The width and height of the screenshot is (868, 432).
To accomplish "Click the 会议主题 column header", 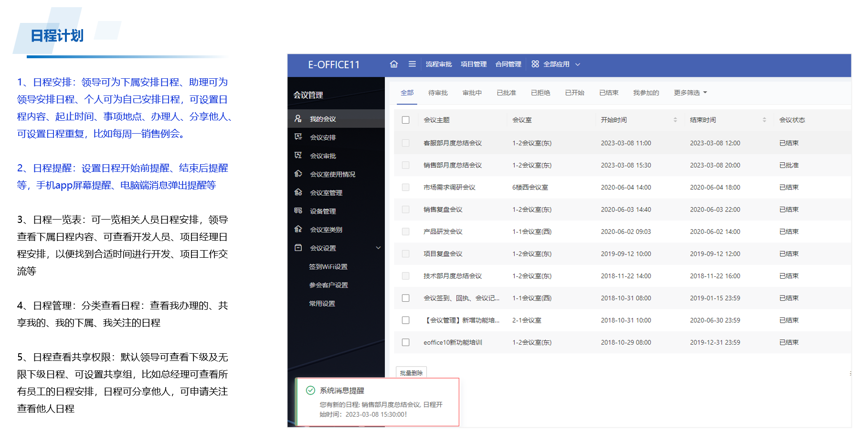I will click(436, 120).
